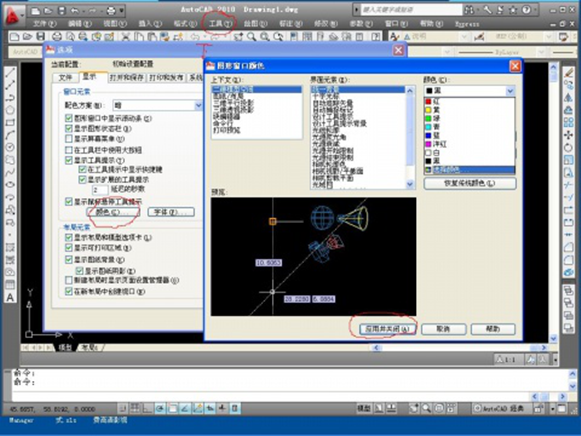Open the 工具 menu
The image size is (581, 436).
coord(220,24)
